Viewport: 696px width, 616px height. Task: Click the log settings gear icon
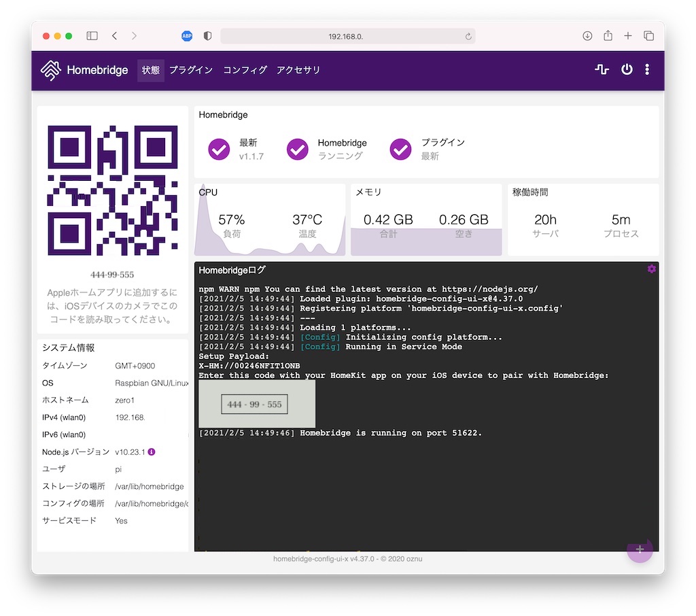pos(651,269)
